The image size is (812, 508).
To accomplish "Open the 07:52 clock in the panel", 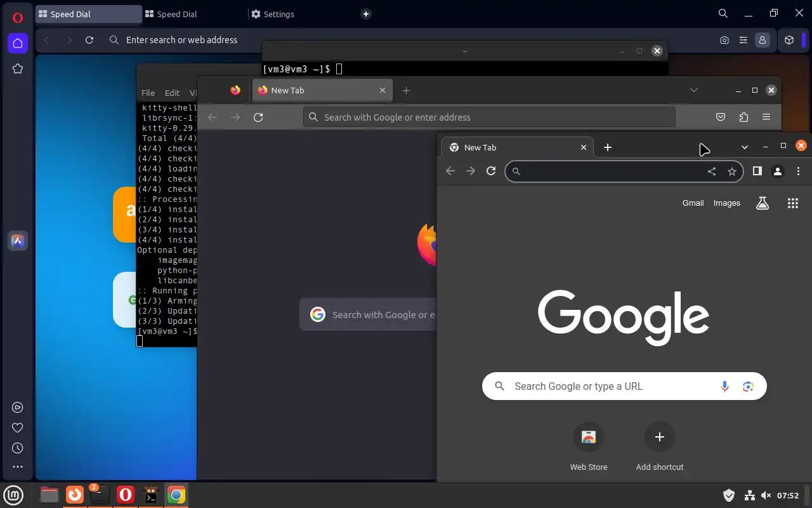I will pyautogui.click(x=788, y=495).
